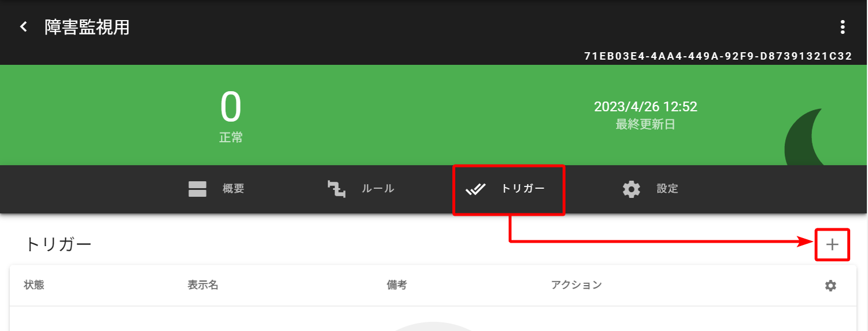868x331 pixels.
Task: Click the 備考 column header
Action: click(x=397, y=285)
